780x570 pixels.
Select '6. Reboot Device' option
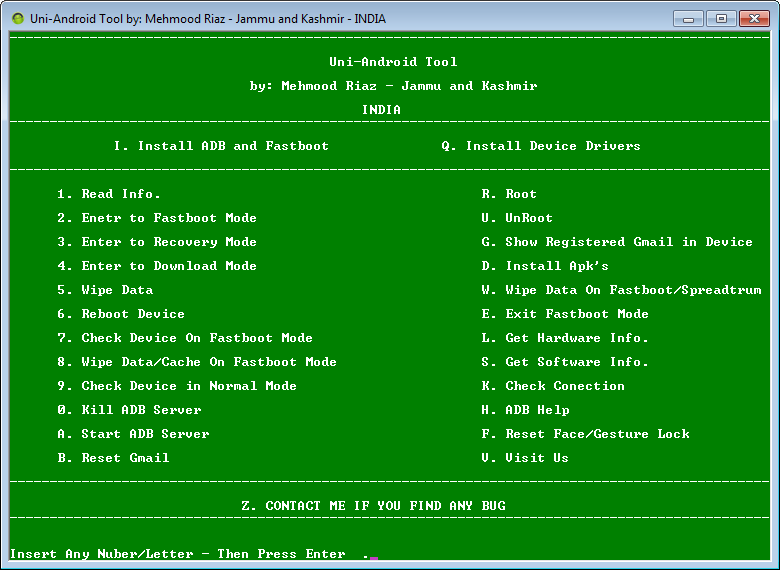coord(121,314)
